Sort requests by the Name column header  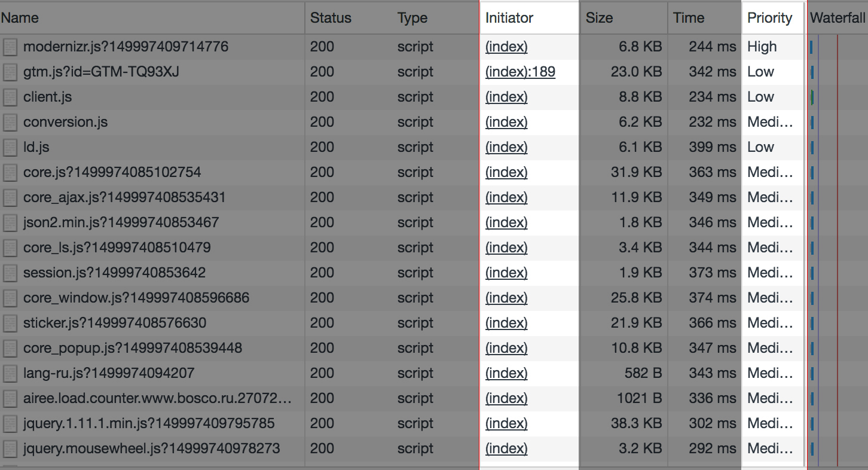[x=152, y=18]
